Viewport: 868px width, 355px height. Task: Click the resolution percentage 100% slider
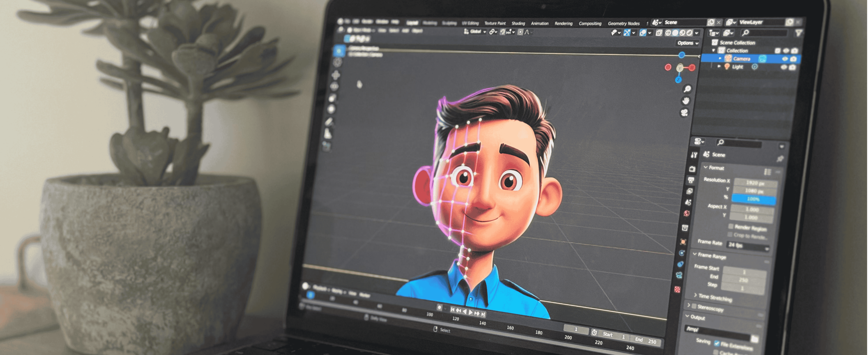(753, 199)
